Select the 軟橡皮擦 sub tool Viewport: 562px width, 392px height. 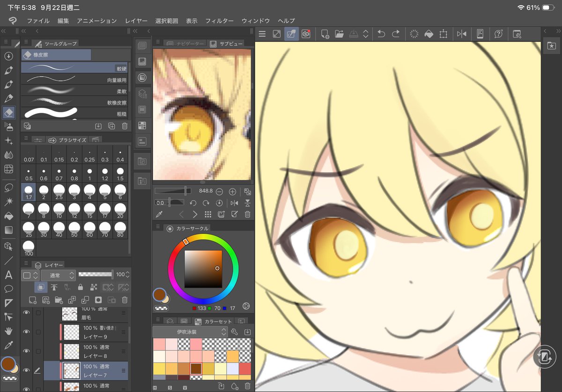point(74,102)
